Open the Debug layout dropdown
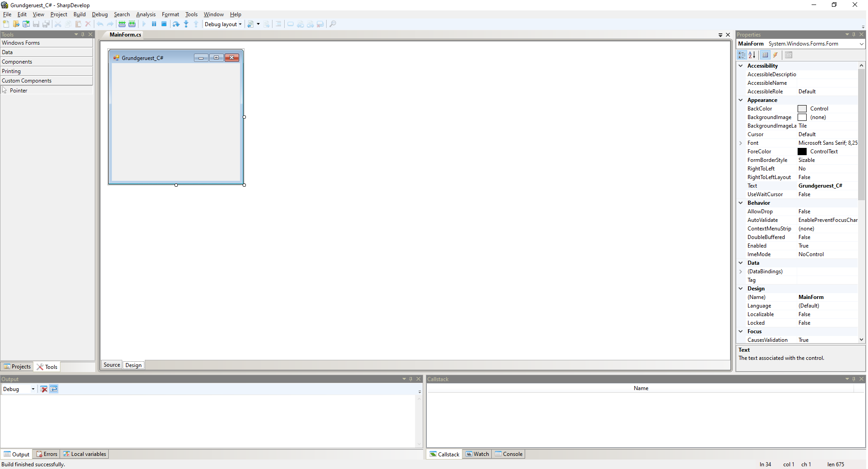 point(223,24)
